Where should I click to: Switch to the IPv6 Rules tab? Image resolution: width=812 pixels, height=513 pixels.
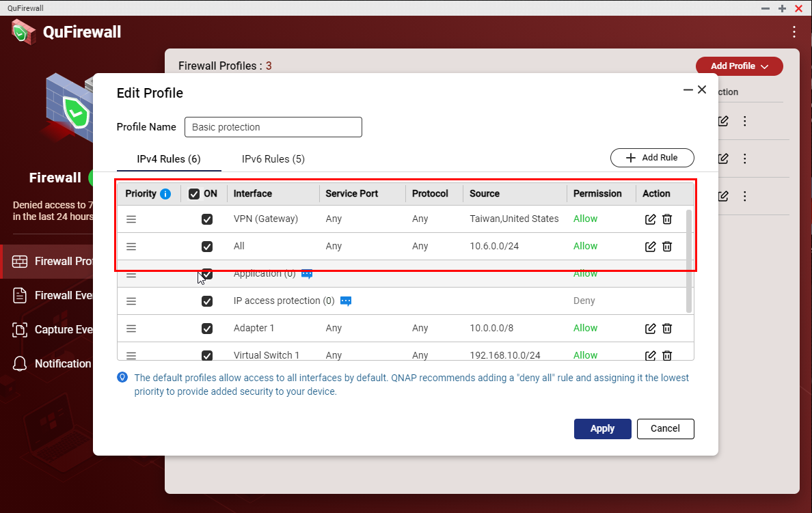click(273, 159)
